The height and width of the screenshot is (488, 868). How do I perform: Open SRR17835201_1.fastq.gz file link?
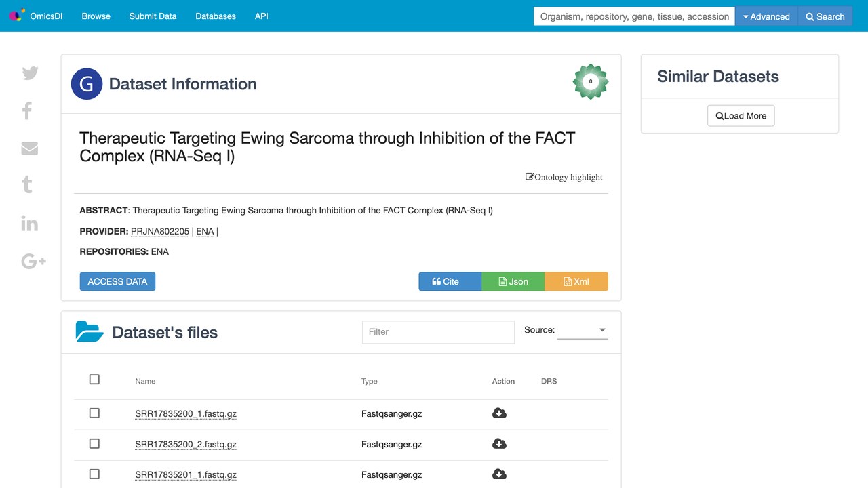[x=186, y=475]
